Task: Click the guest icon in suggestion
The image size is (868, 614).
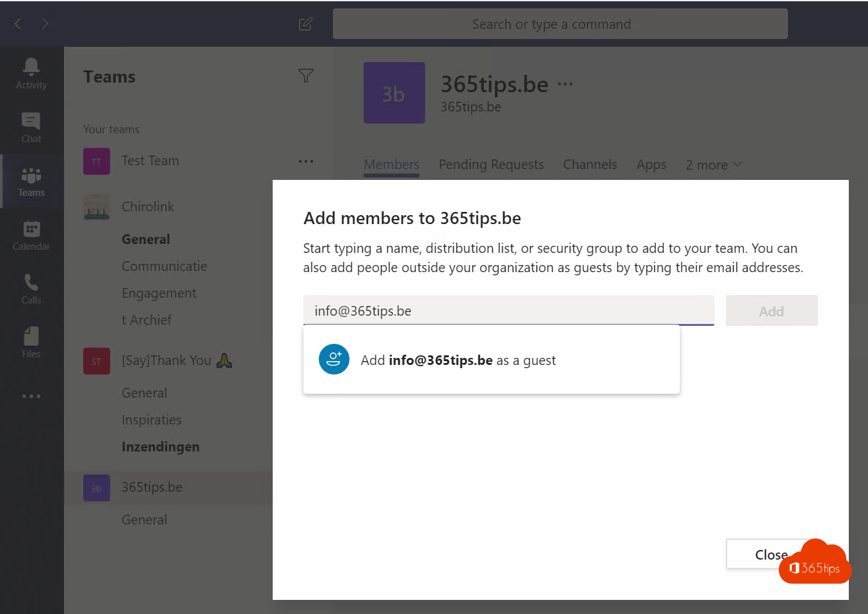Action: coord(334,359)
